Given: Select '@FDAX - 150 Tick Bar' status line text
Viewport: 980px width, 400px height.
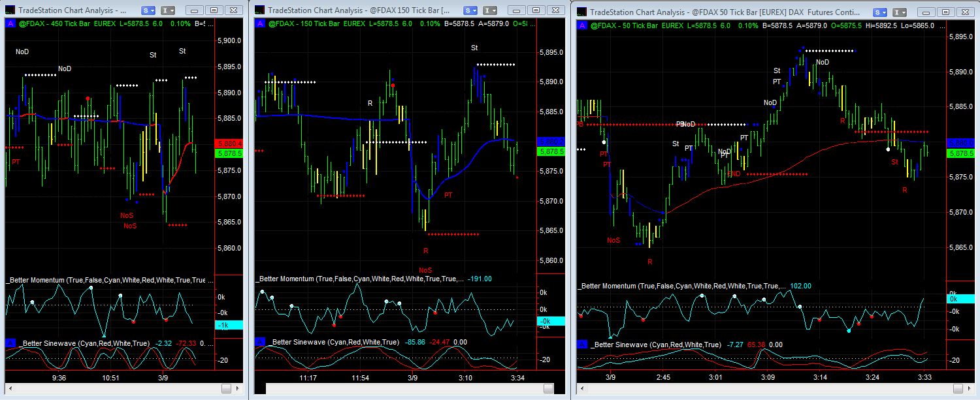Looking at the screenshot, I should click(x=305, y=23).
